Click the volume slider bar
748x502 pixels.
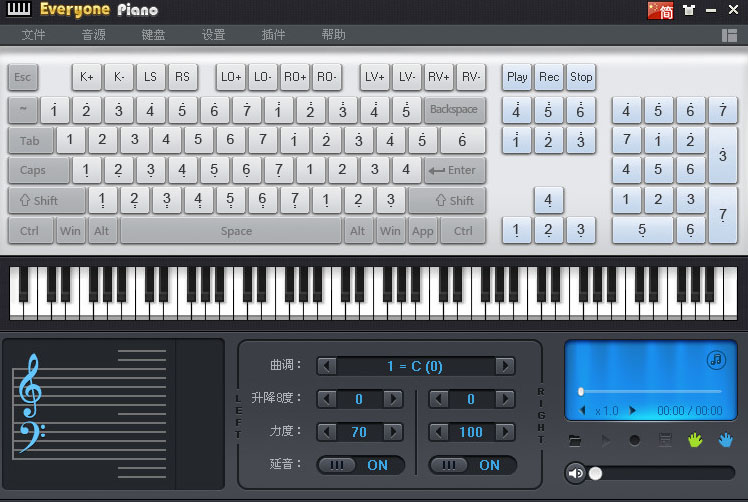pos(662,473)
